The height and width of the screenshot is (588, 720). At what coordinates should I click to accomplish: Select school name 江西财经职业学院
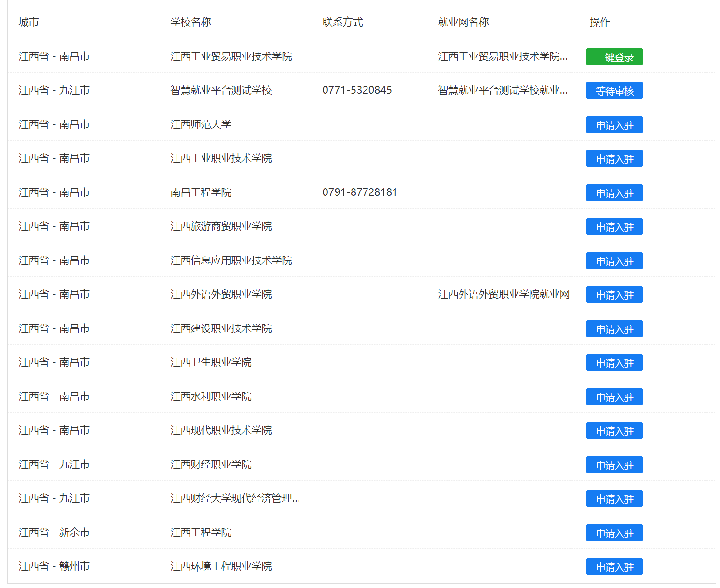pyautogui.click(x=211, y=465)
